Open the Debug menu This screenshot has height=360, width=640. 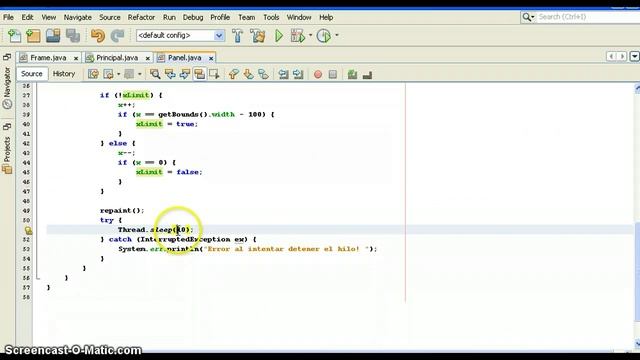point(193,17)
